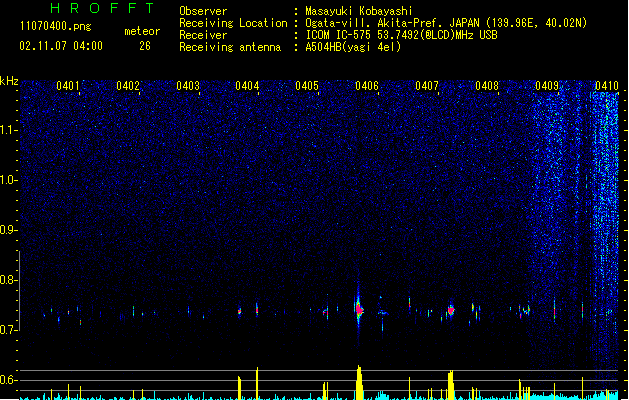Click the kHz axis label
The image size is (629, 400).
click(x=9, y=81)
